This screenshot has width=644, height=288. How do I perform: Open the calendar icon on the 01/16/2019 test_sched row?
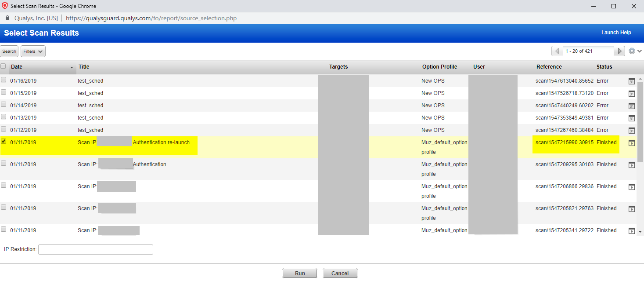631,81
